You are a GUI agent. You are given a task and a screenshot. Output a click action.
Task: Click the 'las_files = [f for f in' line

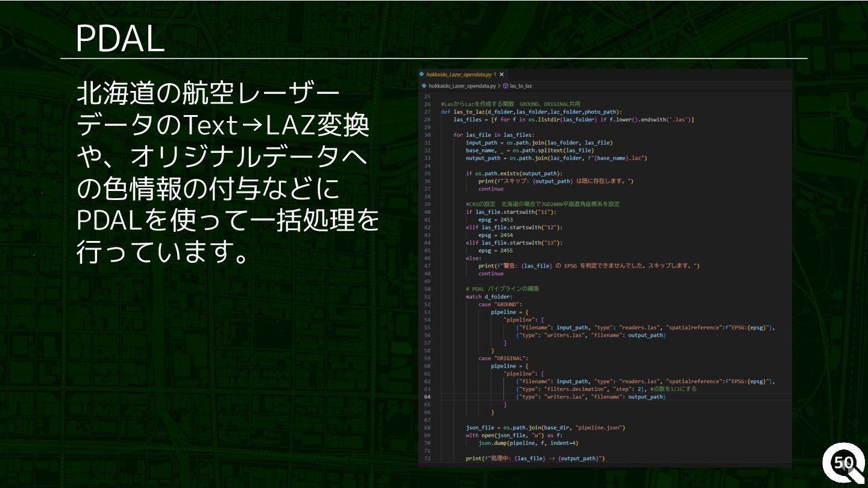click(x=574, y=120)
